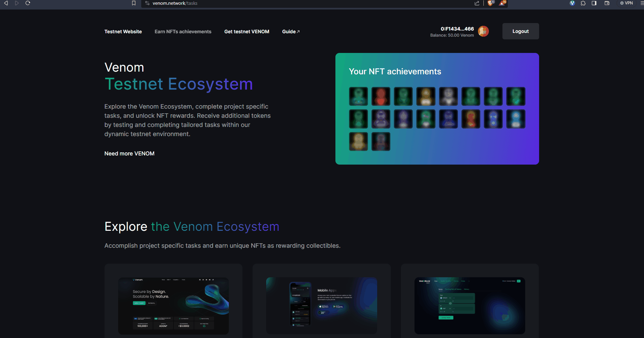Open the extensions puzzle piece menu

coord(583,3)
